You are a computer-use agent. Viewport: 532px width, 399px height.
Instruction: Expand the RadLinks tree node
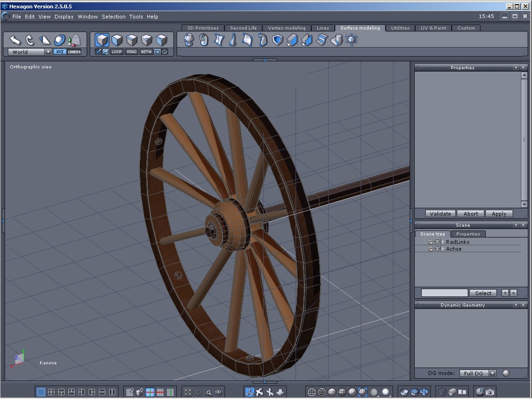[x=443, y=242]
